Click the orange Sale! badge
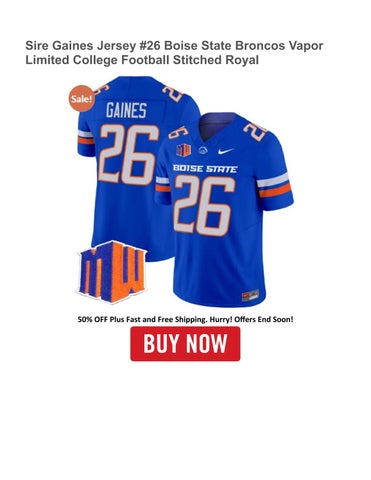Screen dimensions: 371x480 (x=82, y=98)
